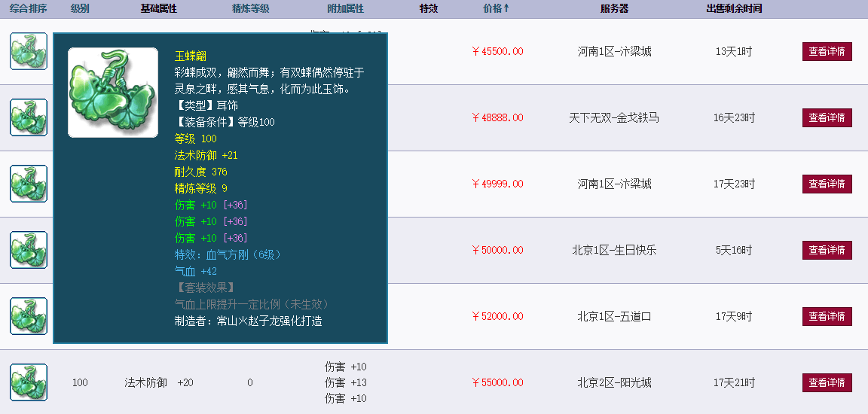Click the jade earring icon in the ￥50000.00 row

28,250
